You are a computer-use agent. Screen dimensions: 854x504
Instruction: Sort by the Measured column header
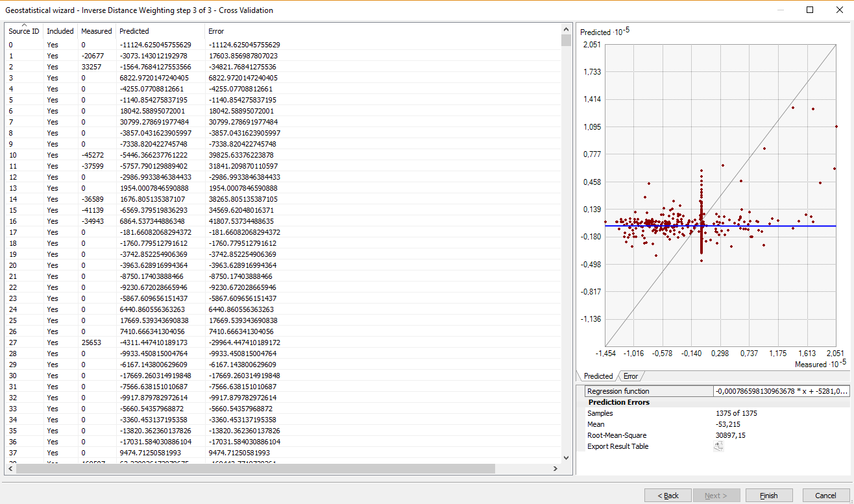(x=96, y=31)
